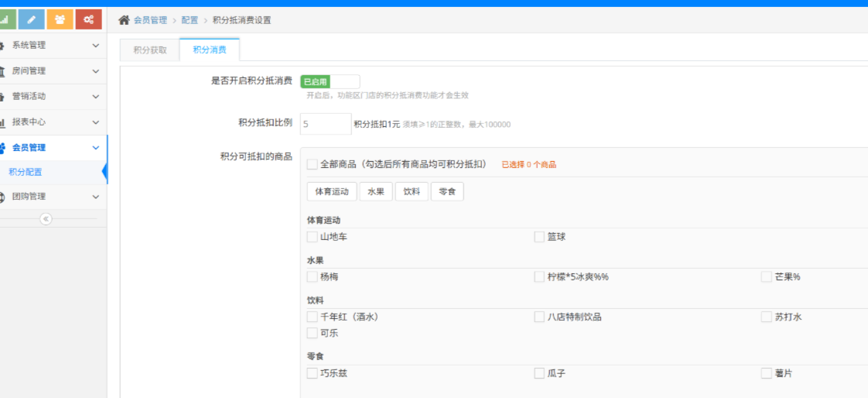Open the 营销活动 menu item

coord(53,97)
